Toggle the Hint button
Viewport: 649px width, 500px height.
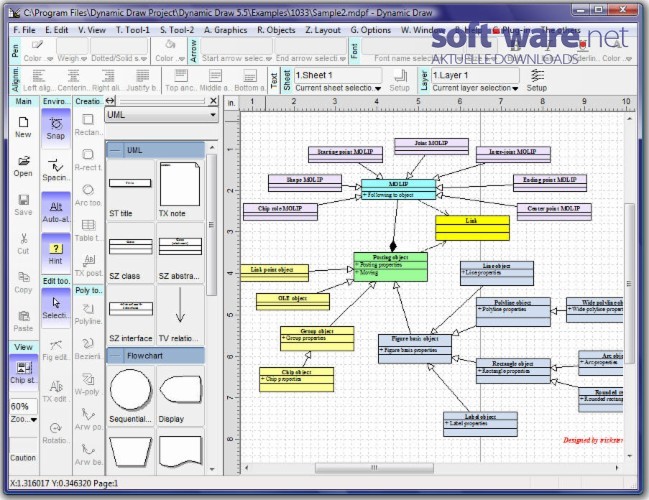[56, 253]
